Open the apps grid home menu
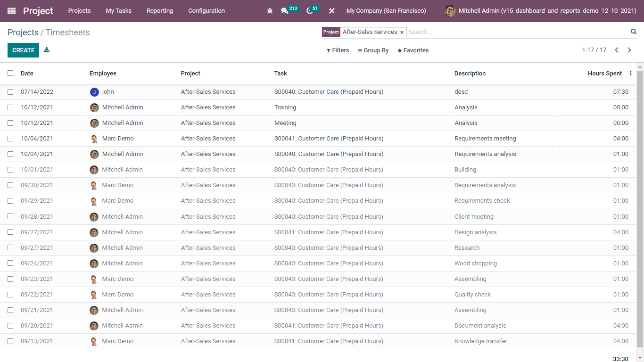Viewport: 644px width, 362px height. point(11,11)
